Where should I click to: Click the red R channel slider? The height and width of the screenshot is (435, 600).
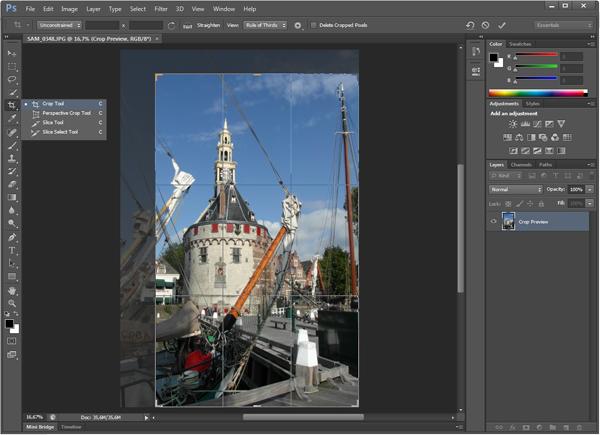coord(536,55)
